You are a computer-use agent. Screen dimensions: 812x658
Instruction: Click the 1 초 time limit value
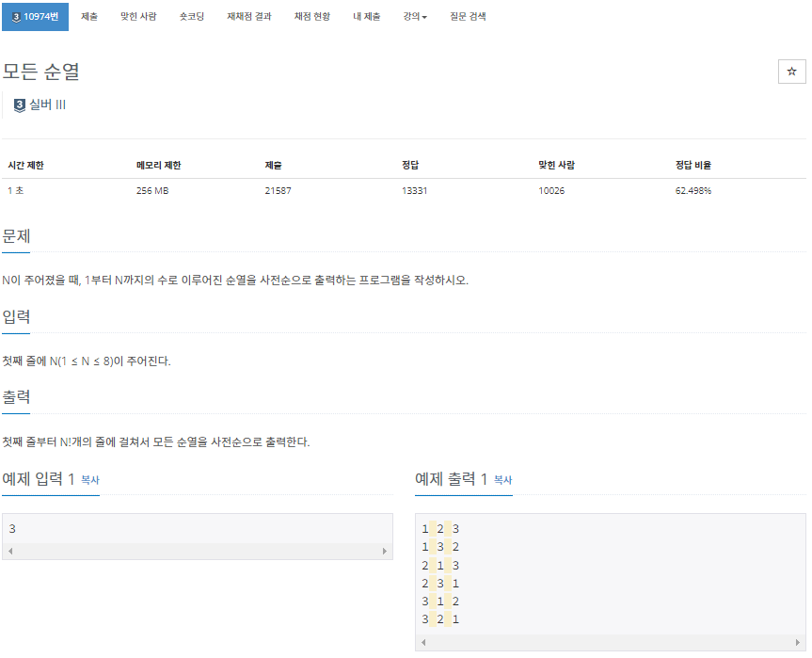click(16, 191)
